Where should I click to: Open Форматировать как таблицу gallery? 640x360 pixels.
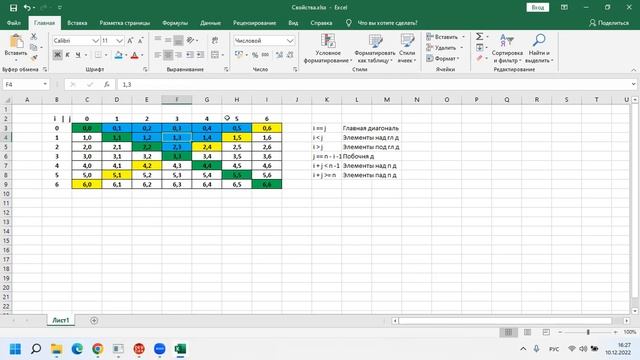point(375,48)
